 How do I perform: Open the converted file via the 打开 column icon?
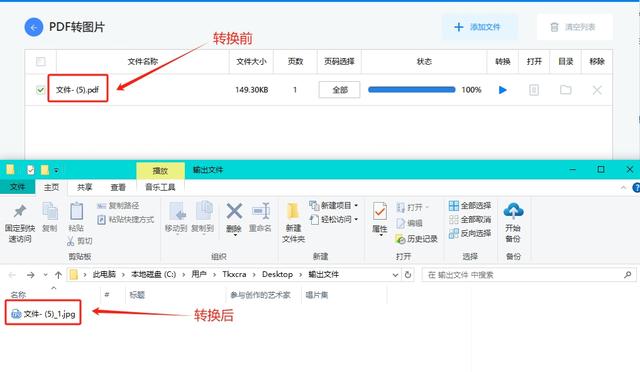pos(534,90)
